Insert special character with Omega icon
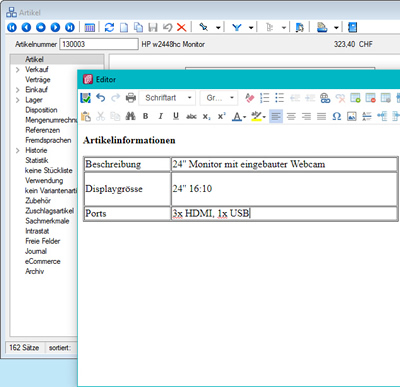The height and width of the screenshot is (387, 400). (337, 116)
